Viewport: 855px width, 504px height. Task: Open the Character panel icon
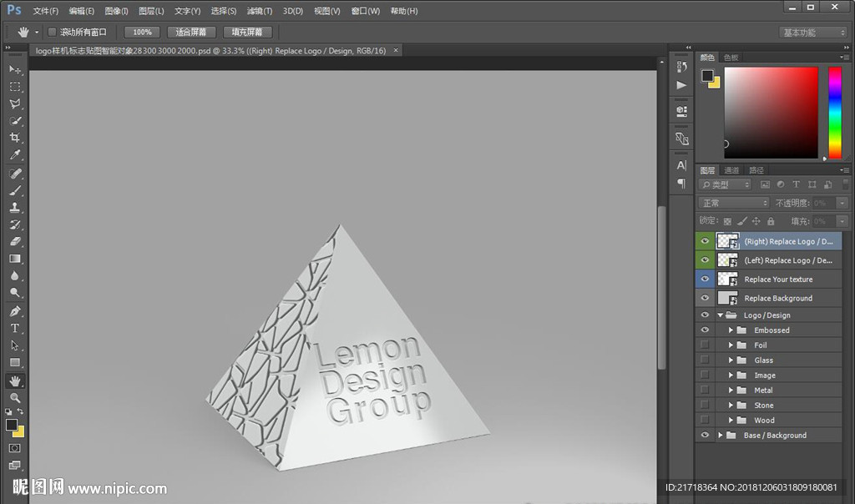click(x=681, y=165)
